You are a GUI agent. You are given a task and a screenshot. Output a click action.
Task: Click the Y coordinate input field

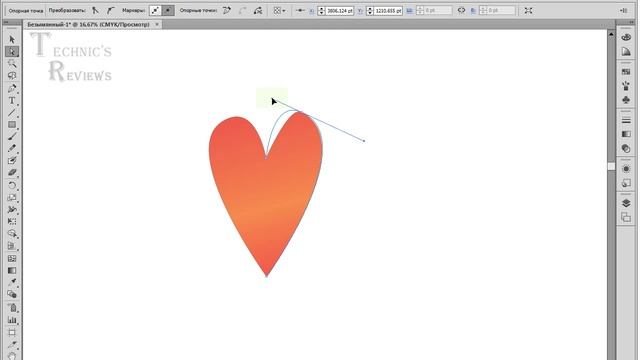pyautogui.click(x=388, y=11)
